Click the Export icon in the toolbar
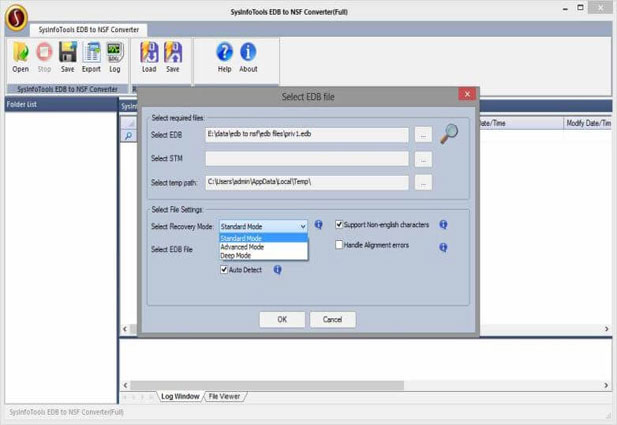 tap(92, 52)
